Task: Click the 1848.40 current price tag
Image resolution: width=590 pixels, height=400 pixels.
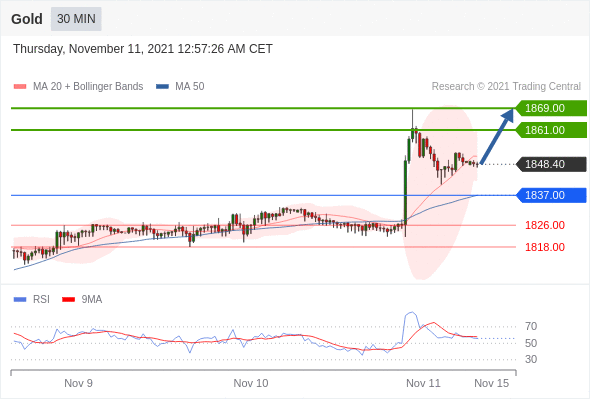Action: (x=551, y=164)
